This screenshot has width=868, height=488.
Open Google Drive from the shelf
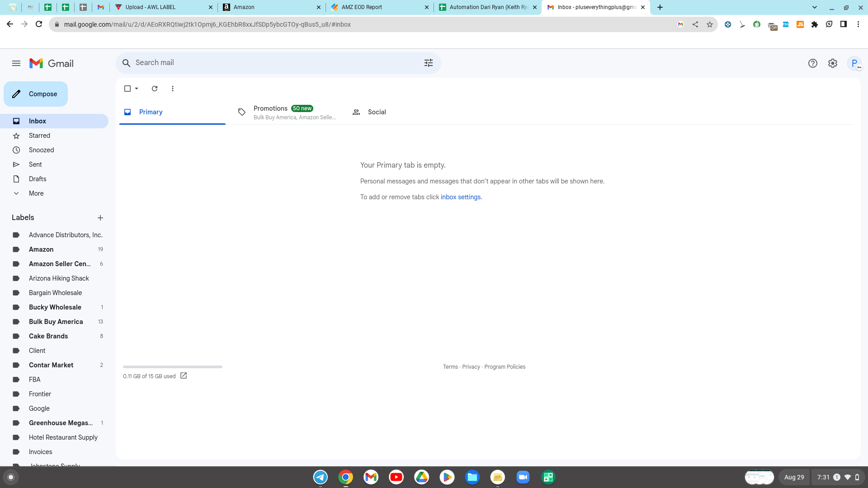coord(422,477)
